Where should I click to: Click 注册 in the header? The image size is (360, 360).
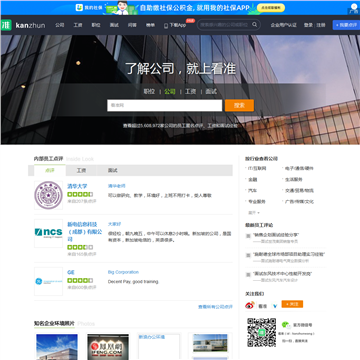tap(321, 25)
